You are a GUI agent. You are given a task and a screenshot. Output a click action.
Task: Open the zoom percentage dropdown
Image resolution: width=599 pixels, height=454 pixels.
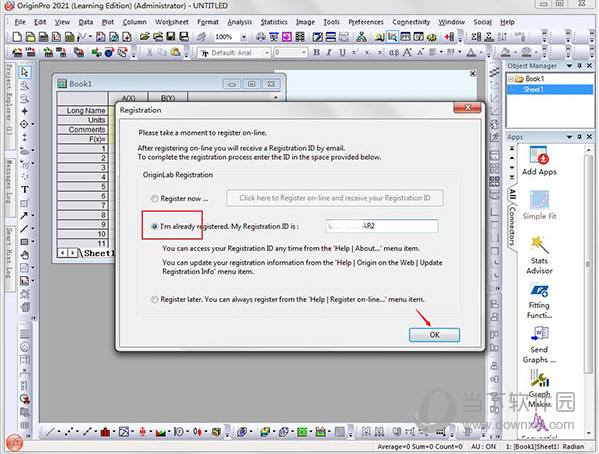click(243, 37)
